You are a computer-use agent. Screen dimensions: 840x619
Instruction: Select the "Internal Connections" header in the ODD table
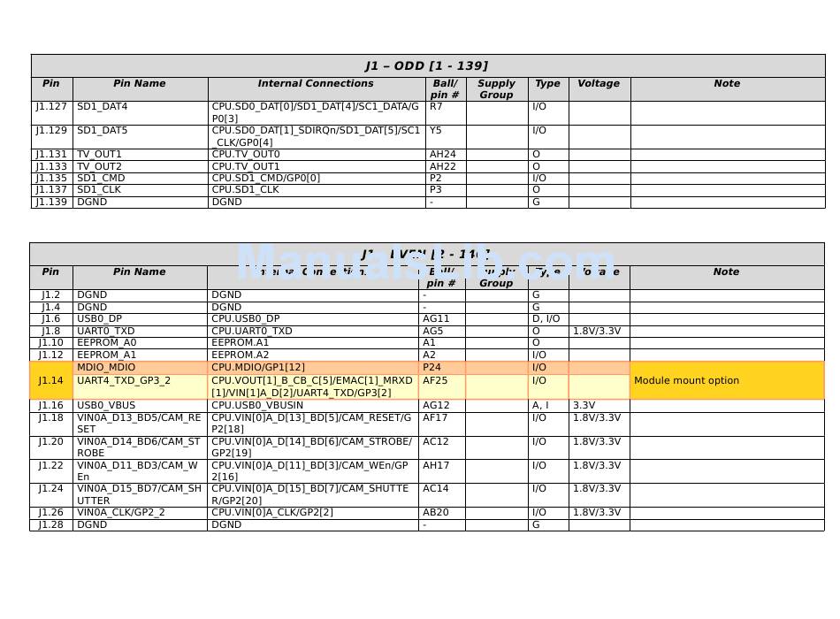pos(316,84)
